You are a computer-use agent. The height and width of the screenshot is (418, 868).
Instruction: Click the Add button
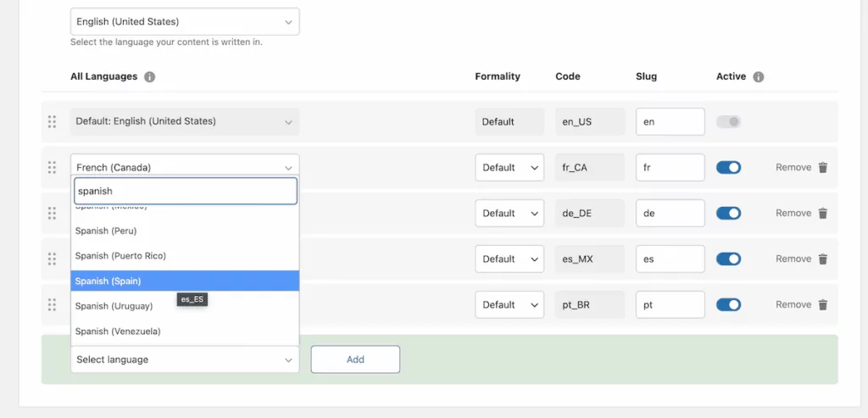coord(355,359)
